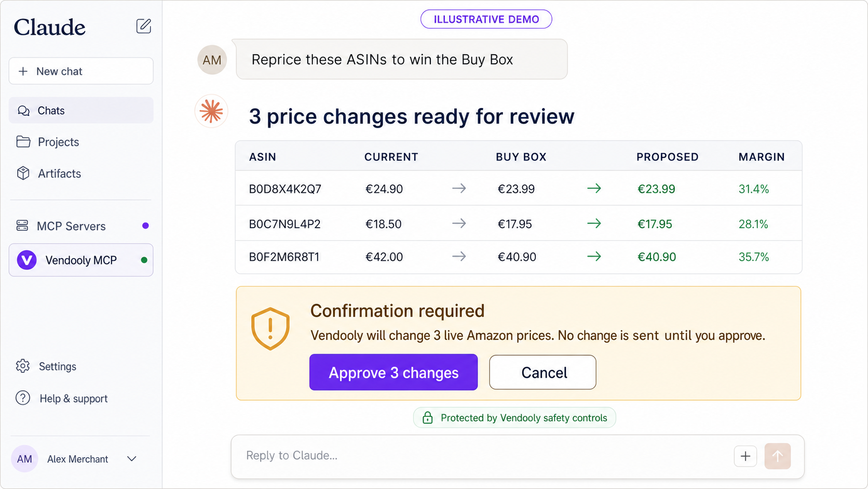This screenshot has width=868, height=489.
Task: Click the send arrow button
Action: [778, 456]
